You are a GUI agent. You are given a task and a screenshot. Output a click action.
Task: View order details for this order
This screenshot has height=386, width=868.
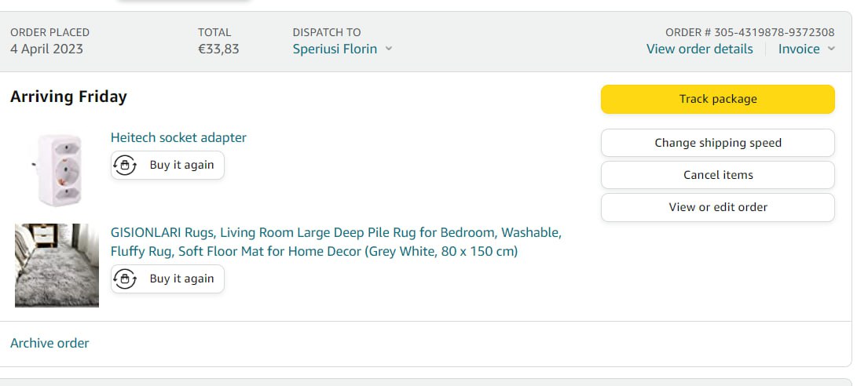[700, 49]
